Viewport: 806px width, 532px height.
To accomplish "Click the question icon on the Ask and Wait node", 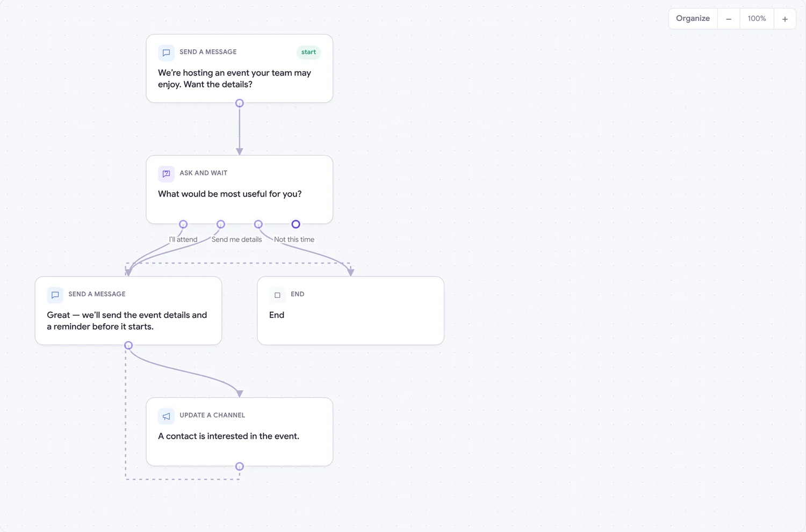I will coord(166,173).
